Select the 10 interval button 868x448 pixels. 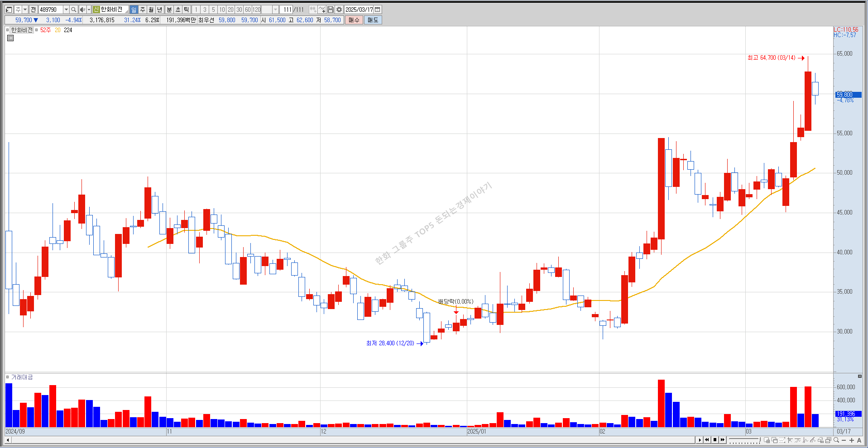222,10
